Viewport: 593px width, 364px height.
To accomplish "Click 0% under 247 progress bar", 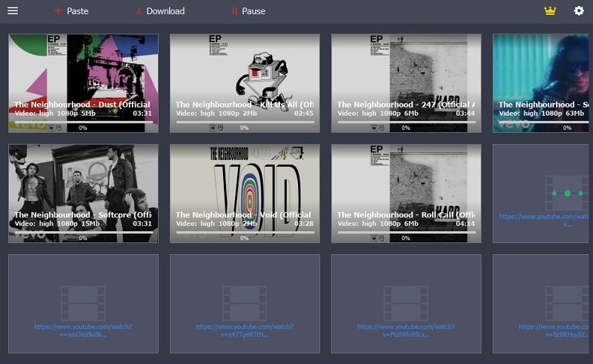I will 405,128.
